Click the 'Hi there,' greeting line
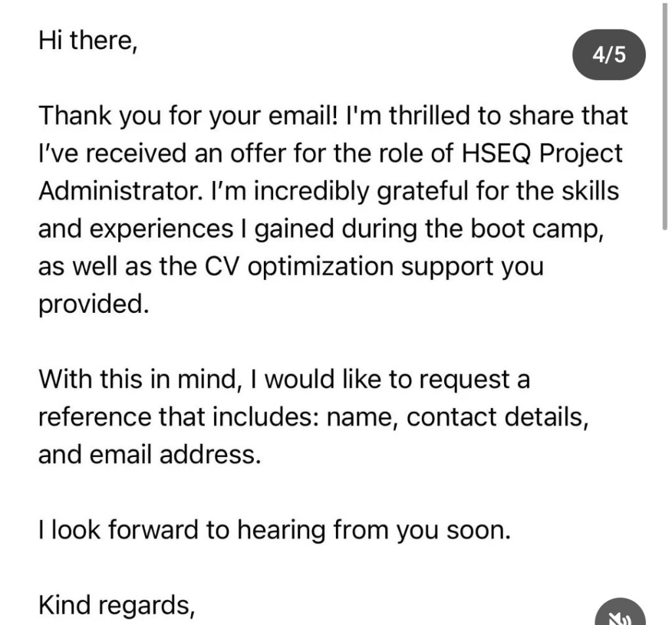The height and width of the screenshot is (625, 672). point(89,41)
